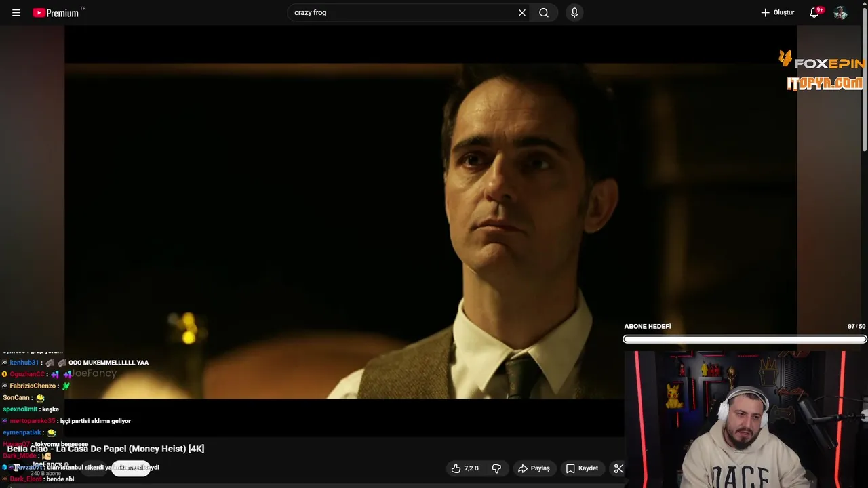
Task: Click SonCann username in chat
Action: pyautogui.click(x=16, y=398)
